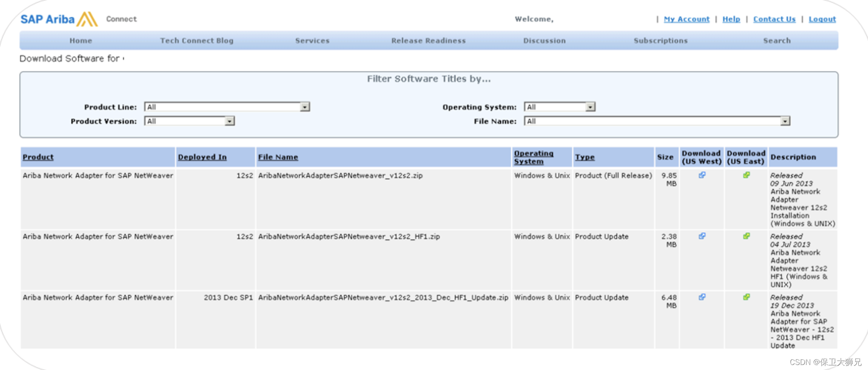Click the '9.85 MB' size cell
The height and width of the screenshot is (370, 868).
669,180
